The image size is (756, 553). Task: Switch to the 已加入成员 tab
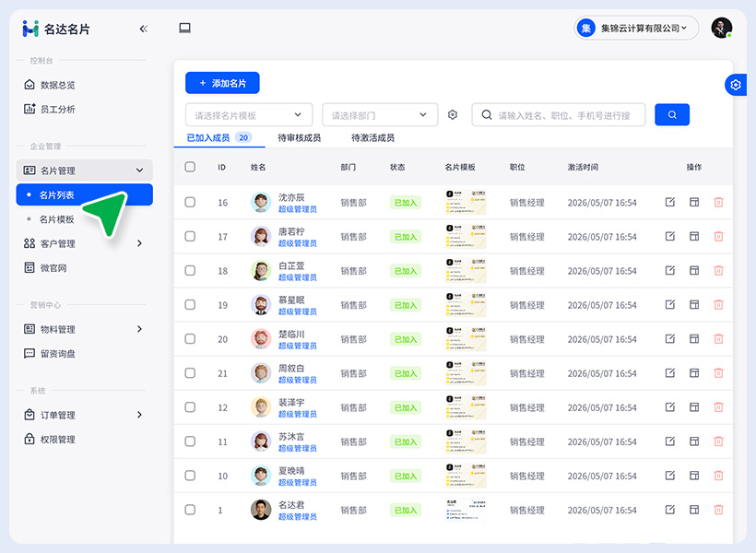click(x=219, y=138)
